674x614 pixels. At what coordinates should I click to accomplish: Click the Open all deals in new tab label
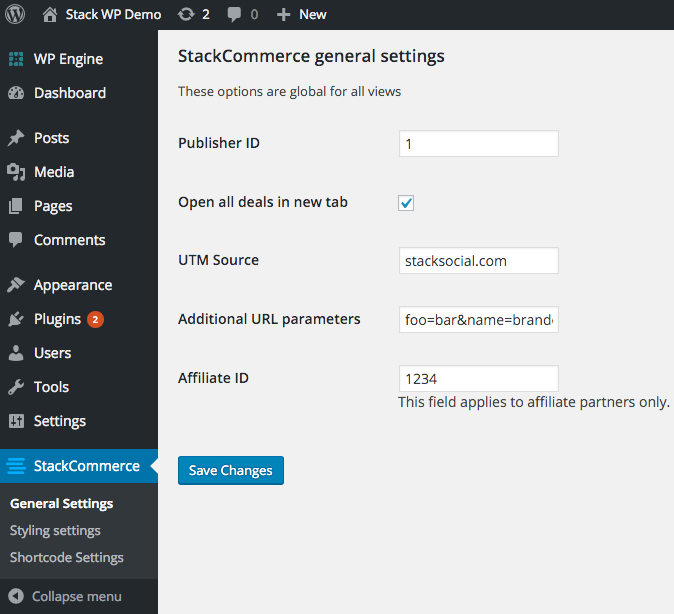click(263, 202)
